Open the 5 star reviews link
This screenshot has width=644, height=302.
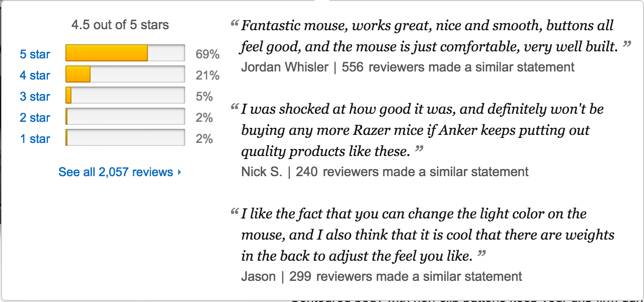click(x=35, y=54)
